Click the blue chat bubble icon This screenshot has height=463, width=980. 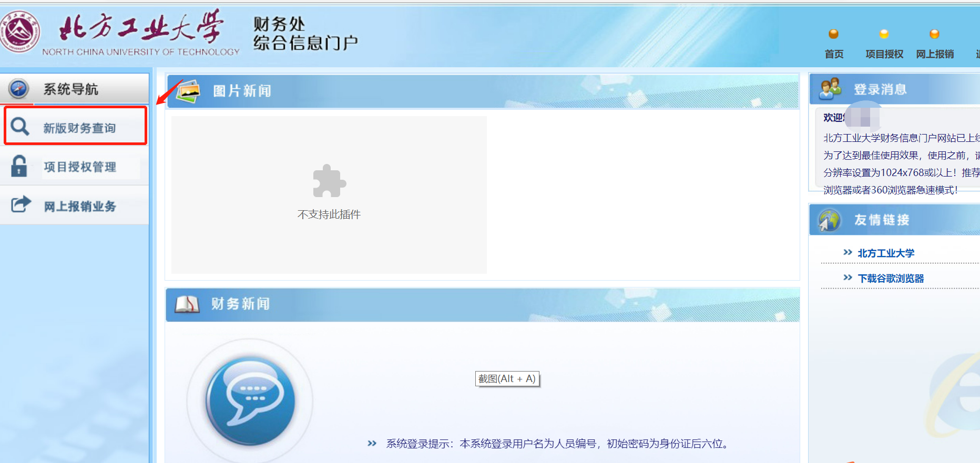click(250, 400)
